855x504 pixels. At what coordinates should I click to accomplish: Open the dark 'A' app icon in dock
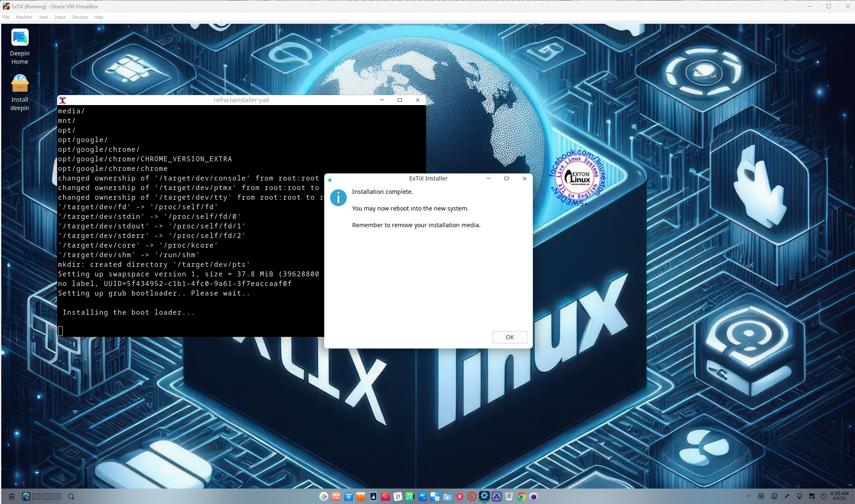[373, 496]
